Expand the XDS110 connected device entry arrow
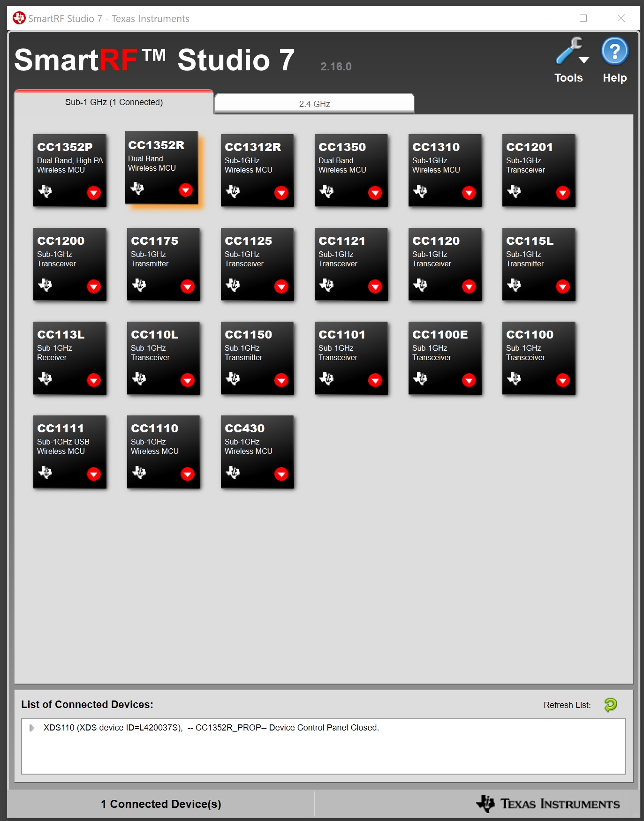The height and width of the screenshot is (821, 644). [x=31, y=728]
